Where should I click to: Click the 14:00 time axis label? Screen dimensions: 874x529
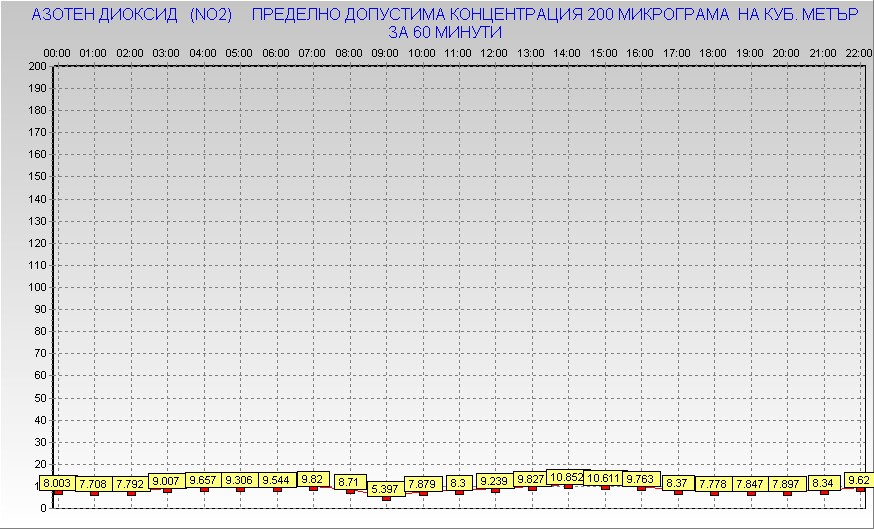tap(567, 52)
